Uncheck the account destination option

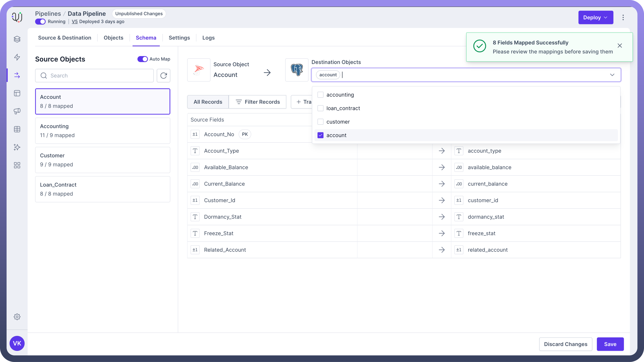tap(320, 135)
